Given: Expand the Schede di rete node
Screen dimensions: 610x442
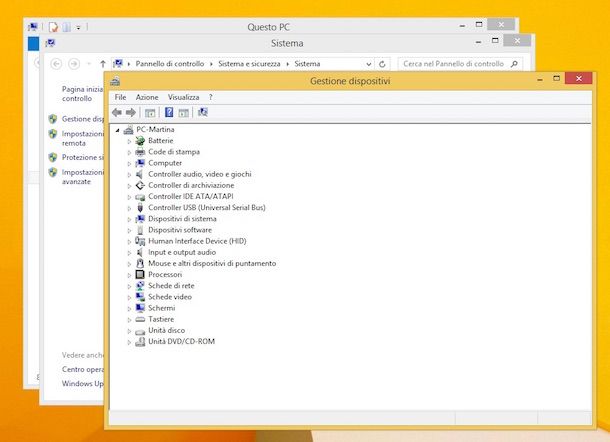Looking at the screenshot, I should coord(129,286).
